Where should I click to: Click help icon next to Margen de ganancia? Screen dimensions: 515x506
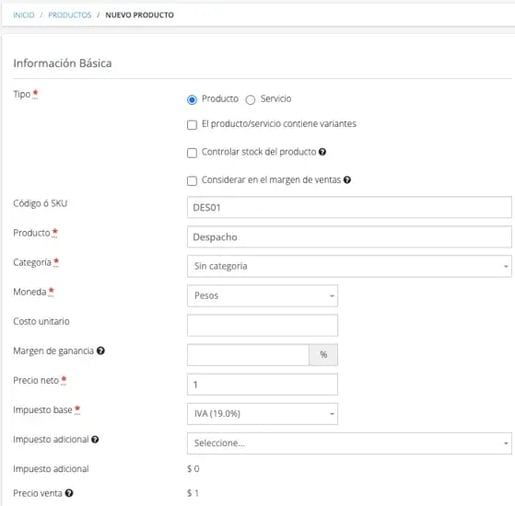point(101,351)
